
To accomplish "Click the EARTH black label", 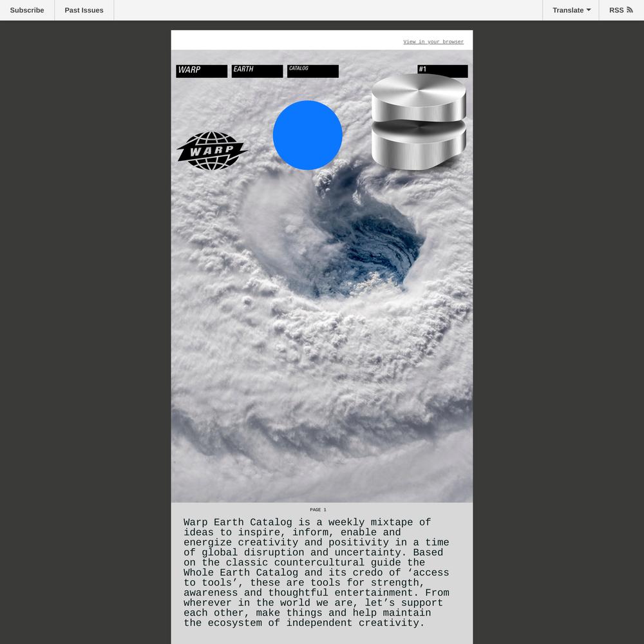I will pos(257,71).
